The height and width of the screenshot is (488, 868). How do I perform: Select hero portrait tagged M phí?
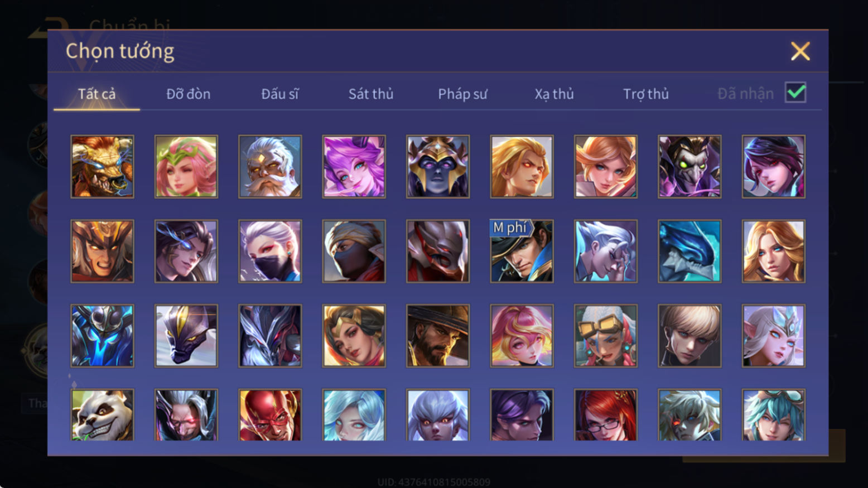(x=522, y=251)
